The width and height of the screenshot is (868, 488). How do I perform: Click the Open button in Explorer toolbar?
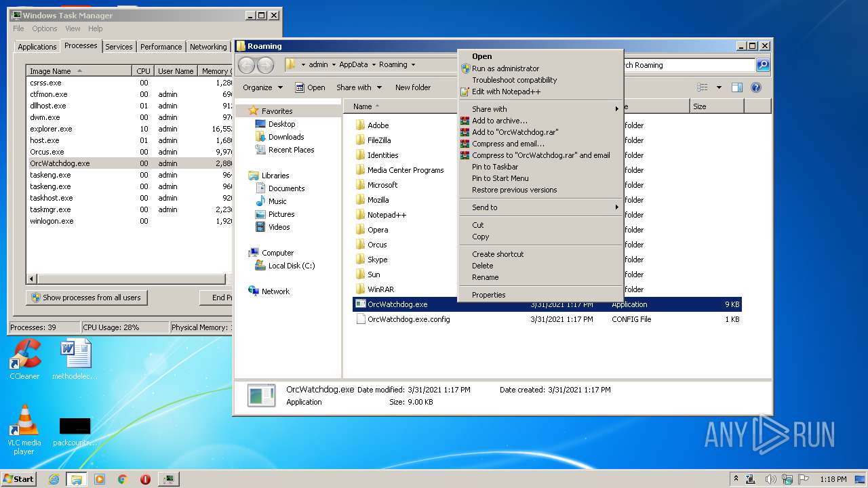(x=311, y=87)
